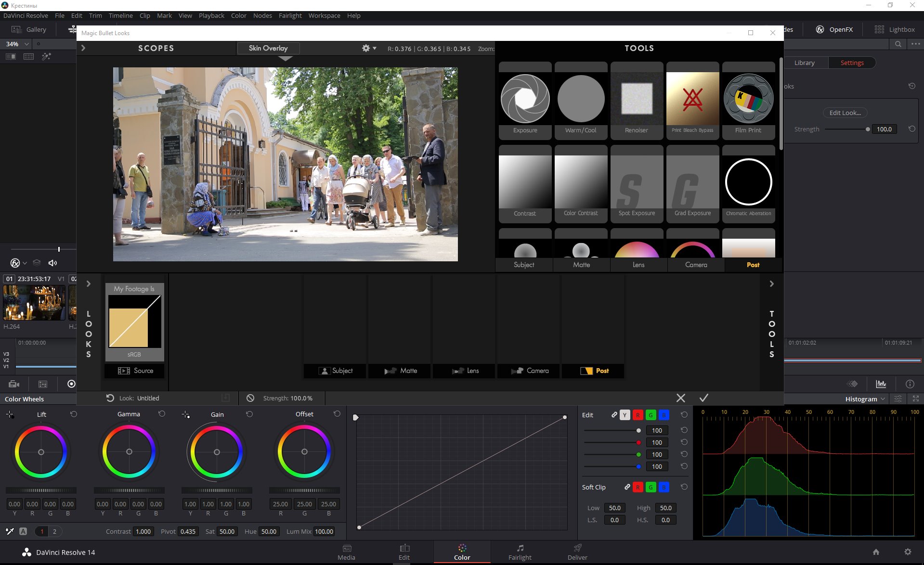Switch to the Subject tools tab
The height and width of the screenshot is (565, 924).
[x=524, y=265]
